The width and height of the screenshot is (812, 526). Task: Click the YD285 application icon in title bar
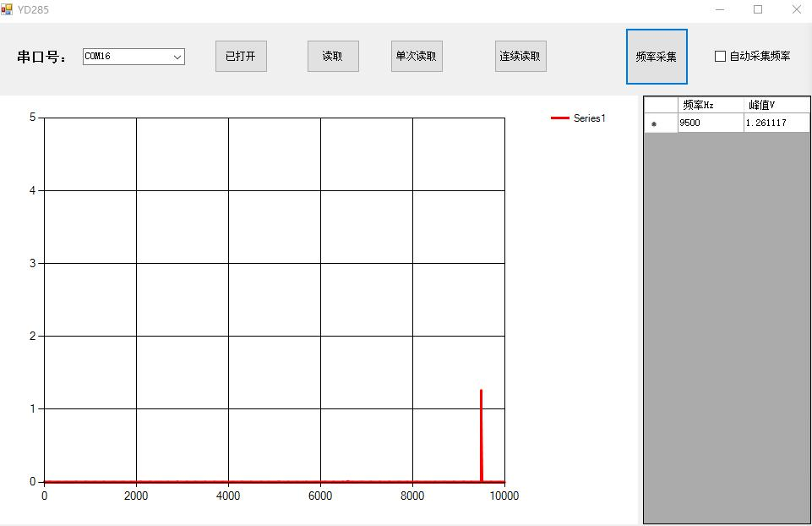[x=6, y=9]
